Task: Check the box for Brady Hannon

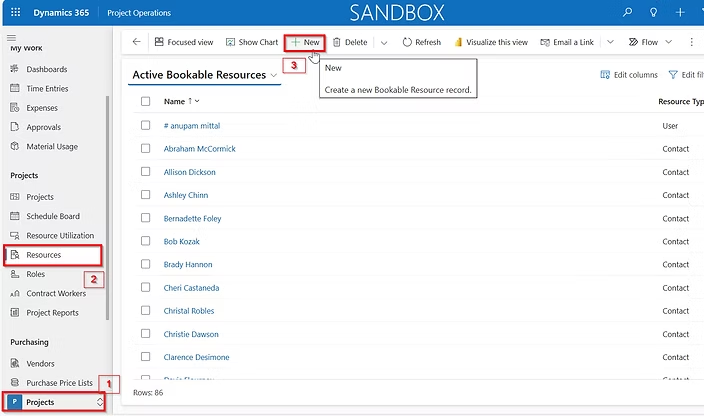Action: (x=145, y=264)
